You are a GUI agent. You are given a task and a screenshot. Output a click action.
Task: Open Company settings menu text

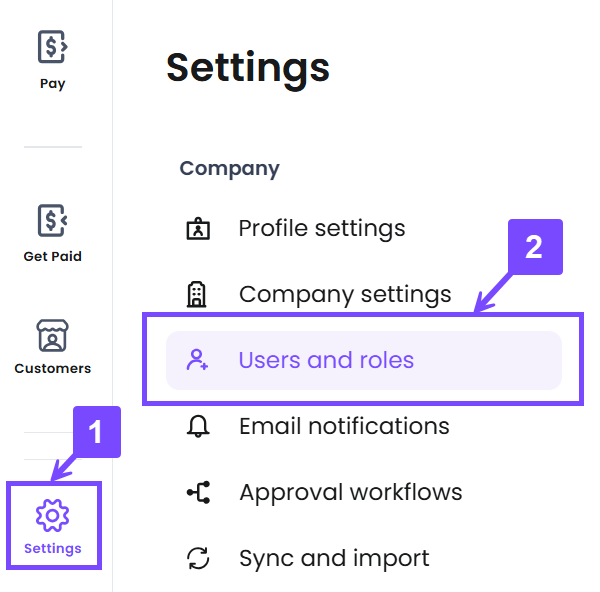(x=345, y=294)
